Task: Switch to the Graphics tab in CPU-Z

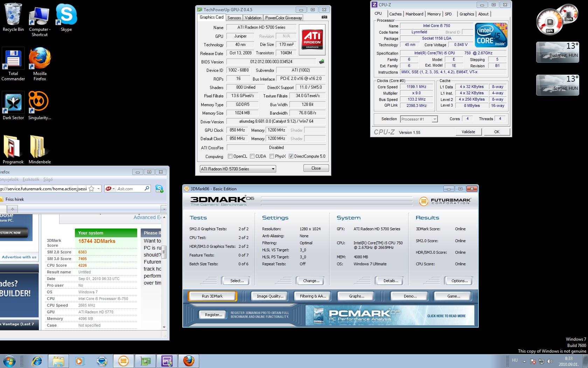Action: click(467, 14)
